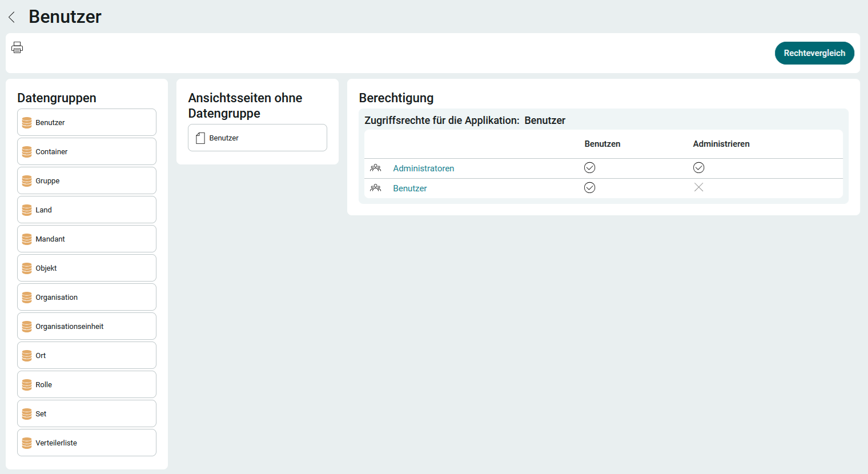
Task: Toggle Benutzen right for Administratoren
Action: [x=590, y=167]
